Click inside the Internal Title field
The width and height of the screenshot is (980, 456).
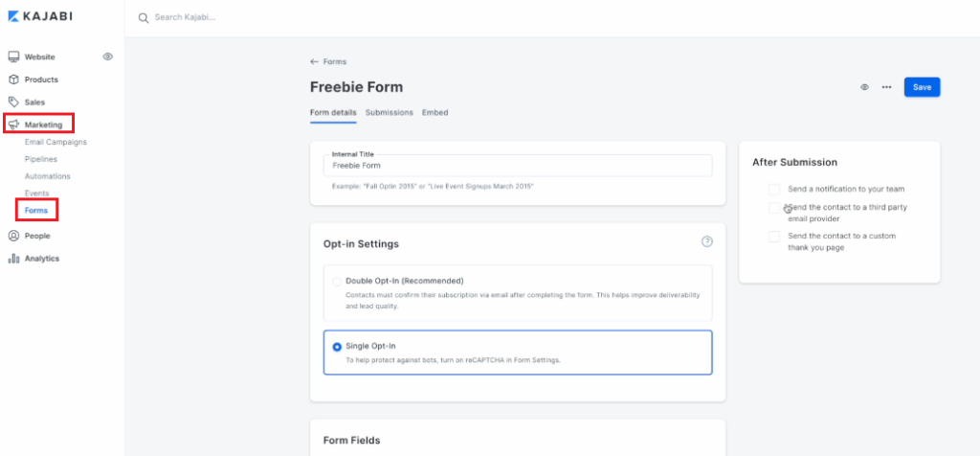(x=518, y=166)
